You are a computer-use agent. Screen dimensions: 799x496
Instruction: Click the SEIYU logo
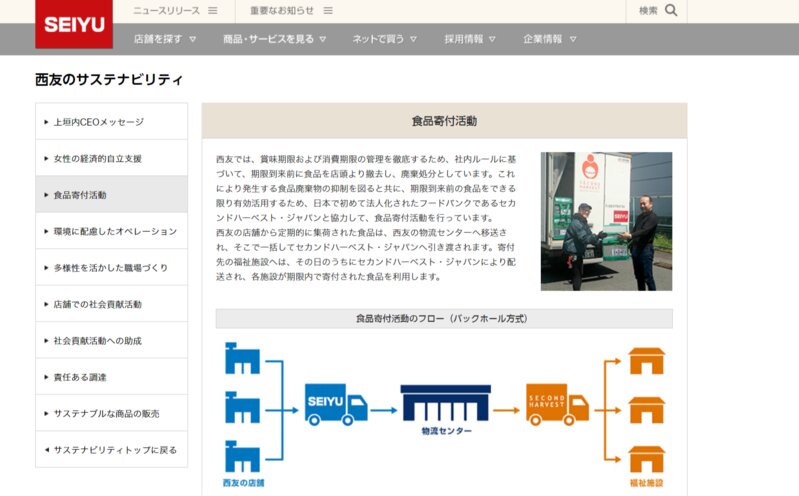pos(74,24)
